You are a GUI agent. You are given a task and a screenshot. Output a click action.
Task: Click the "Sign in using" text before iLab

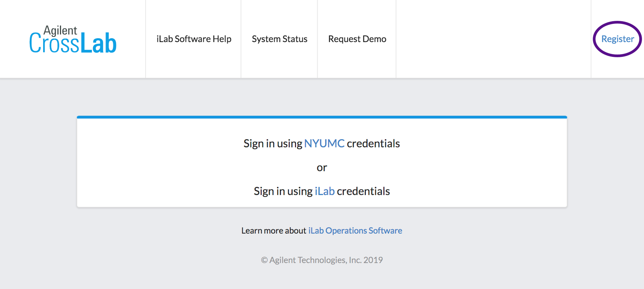pos(283,191)
